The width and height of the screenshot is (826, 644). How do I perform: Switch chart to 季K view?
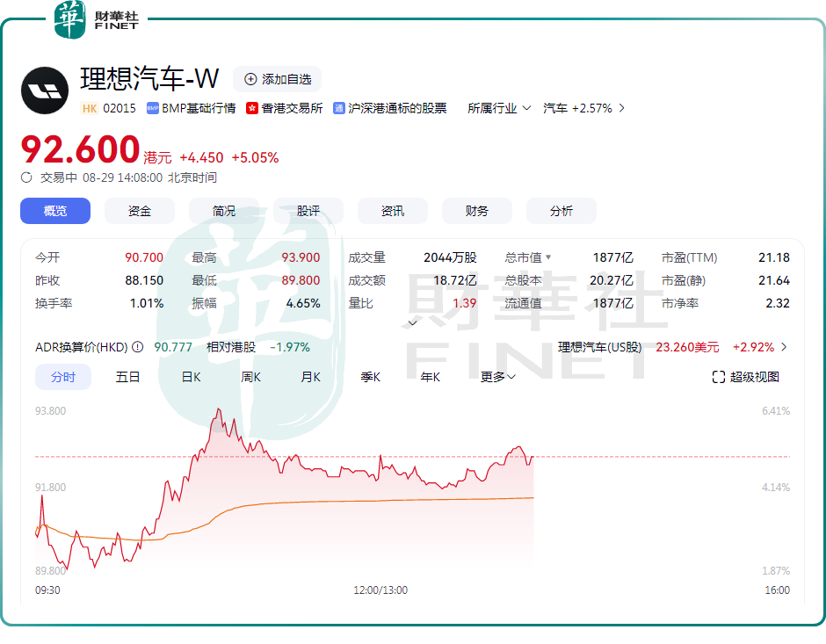click(x=370, y=377)
